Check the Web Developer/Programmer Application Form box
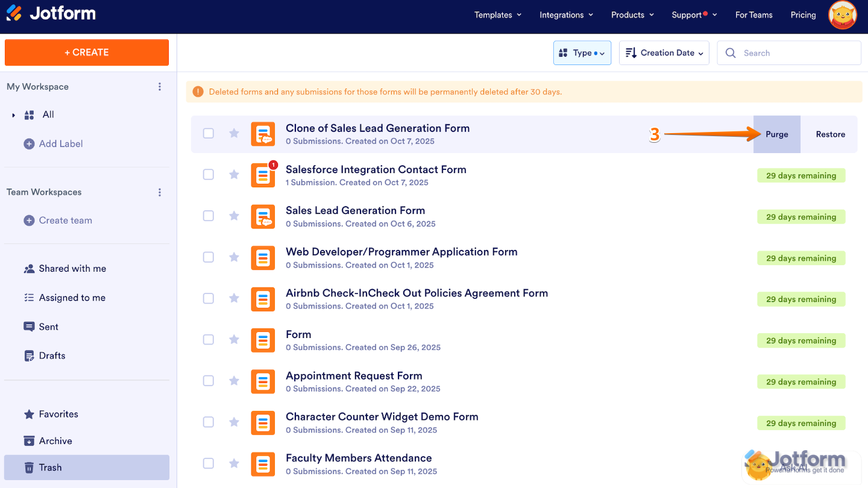 coord(209,257)
